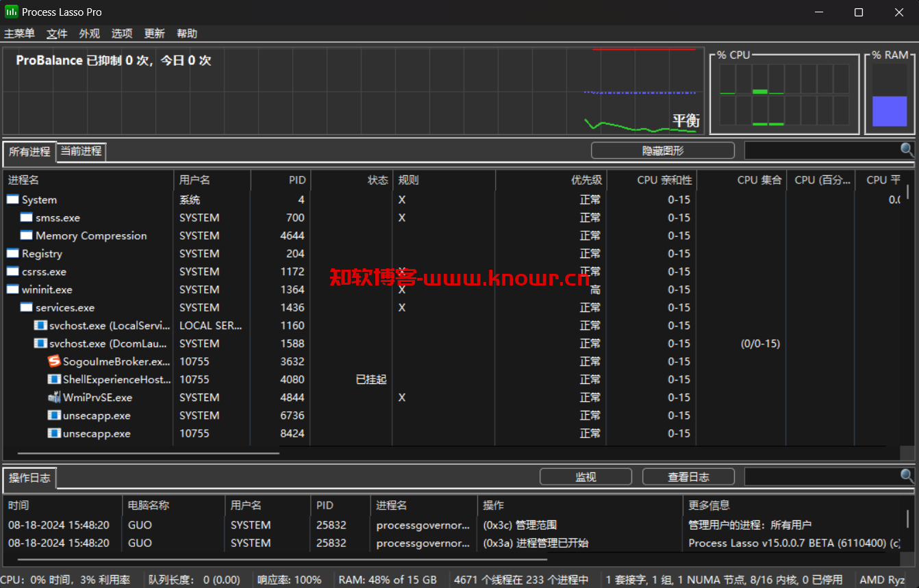Click the svchost.exe (DcomLau...) icon
Image resolution: width=919 pixels, height=588 pixels.
point(40,344)
